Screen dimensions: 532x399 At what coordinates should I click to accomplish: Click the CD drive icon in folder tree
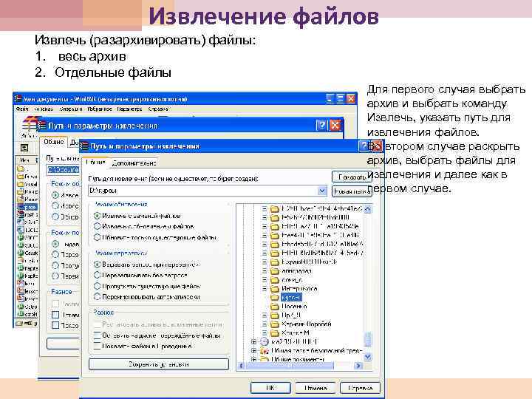265,341
